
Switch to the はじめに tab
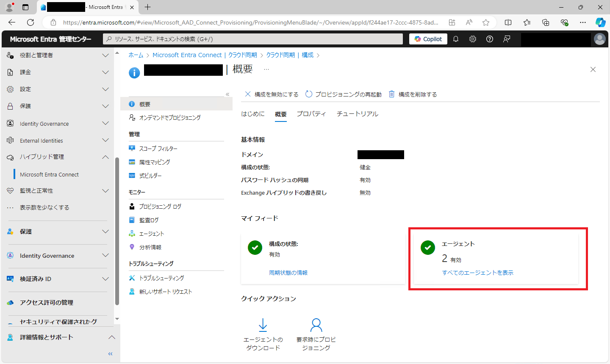coord(253,114)
